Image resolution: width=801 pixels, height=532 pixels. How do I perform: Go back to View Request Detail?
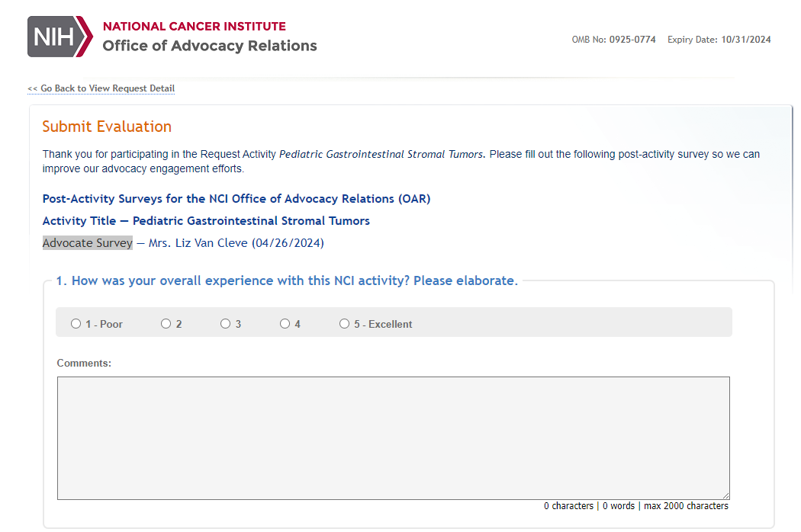(101, 88)
